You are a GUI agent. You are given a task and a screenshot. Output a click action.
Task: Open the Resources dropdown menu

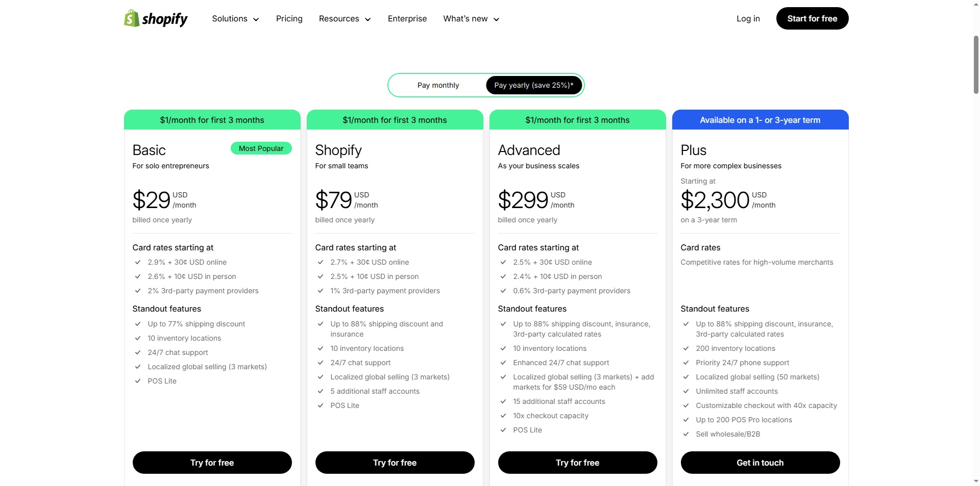click(x=345, y=19)
